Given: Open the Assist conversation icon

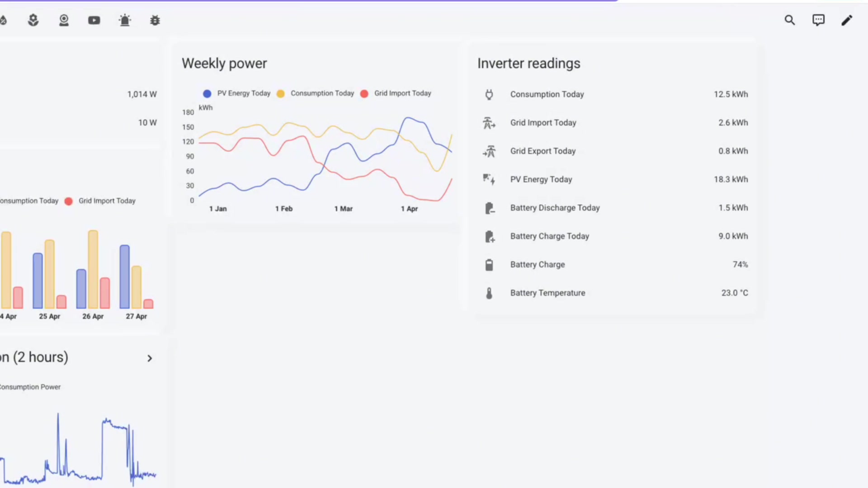Looking at the screenshot, I should pyautogui.click(x=818, y=20).
